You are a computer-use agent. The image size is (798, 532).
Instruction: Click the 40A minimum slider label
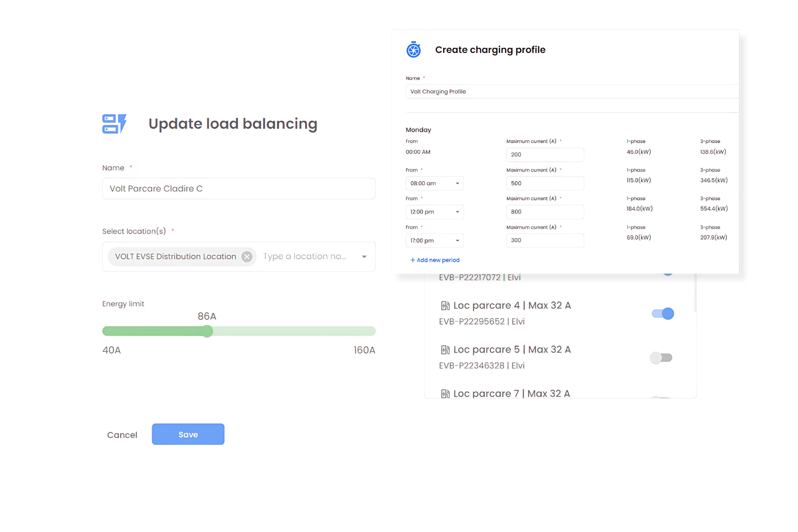[112, 350]
